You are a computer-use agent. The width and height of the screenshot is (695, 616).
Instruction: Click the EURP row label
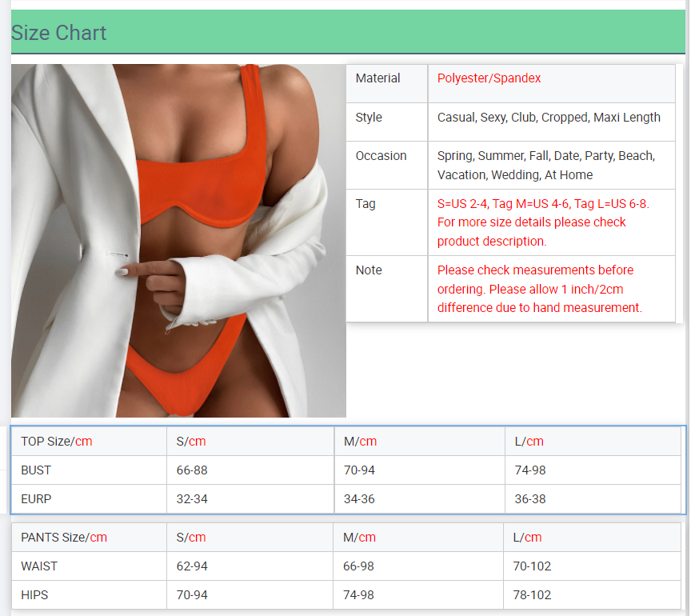36,499
